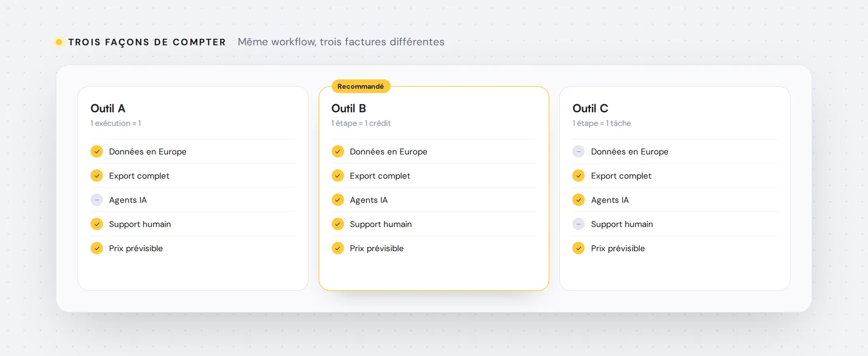Screen dimensions: 868x356
Task: Click the '1 exécution = 1' subtitle
Action: point(116,123)
